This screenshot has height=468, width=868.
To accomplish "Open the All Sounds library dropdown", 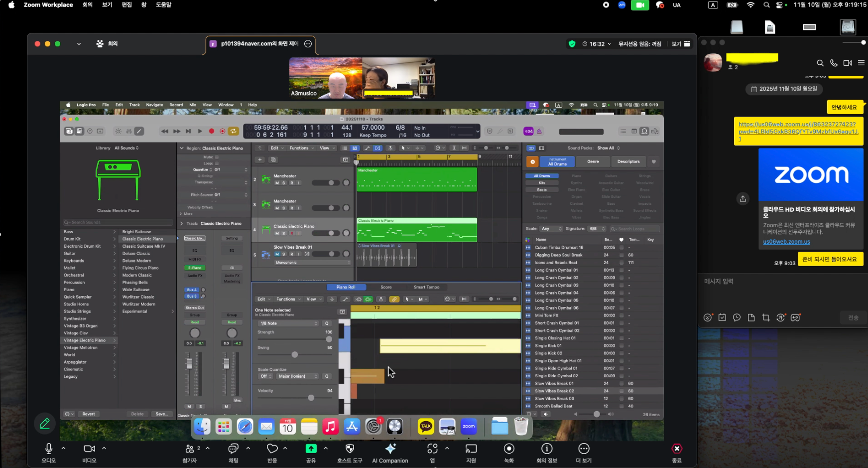I will [x=126, y=148].
